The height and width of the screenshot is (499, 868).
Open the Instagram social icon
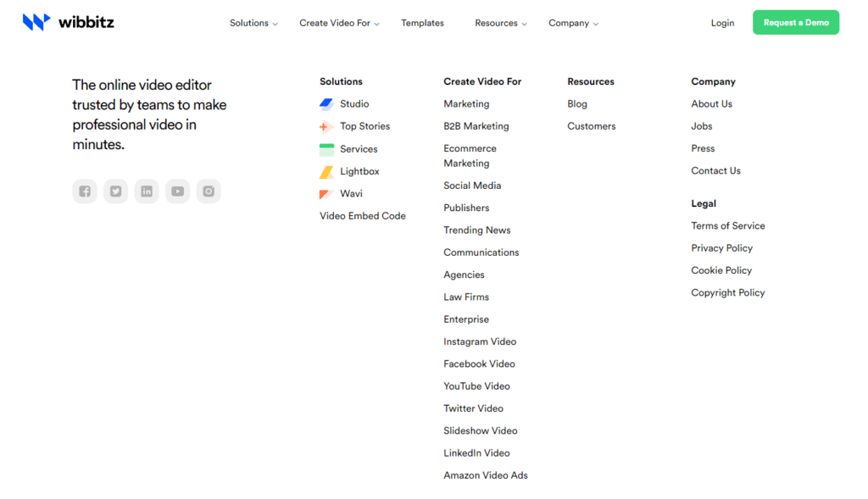click(209, 191)
